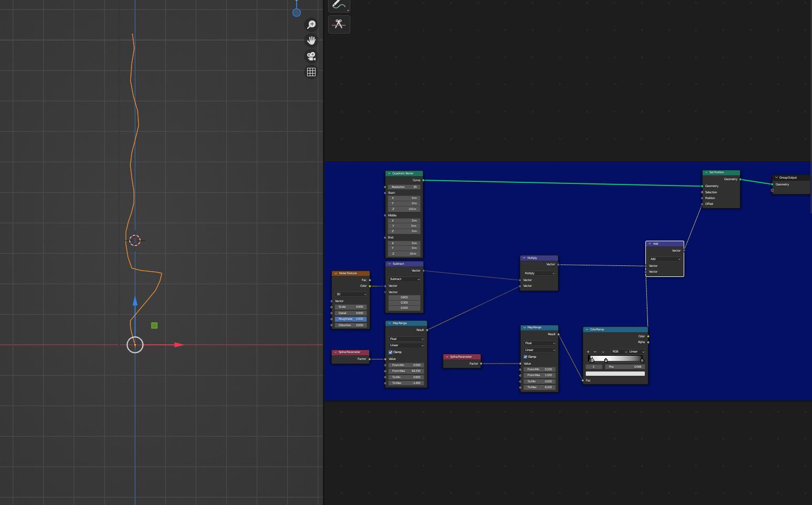Click the Noise Texture Detail field
This screenshot has height=505, width=812.
pos(351,313)
